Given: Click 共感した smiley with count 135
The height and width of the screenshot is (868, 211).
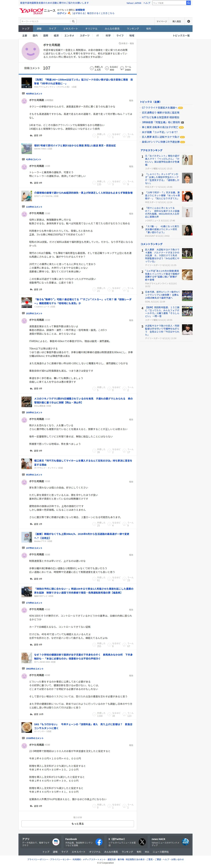Looking at the screenshot, I should click(94, 183).
